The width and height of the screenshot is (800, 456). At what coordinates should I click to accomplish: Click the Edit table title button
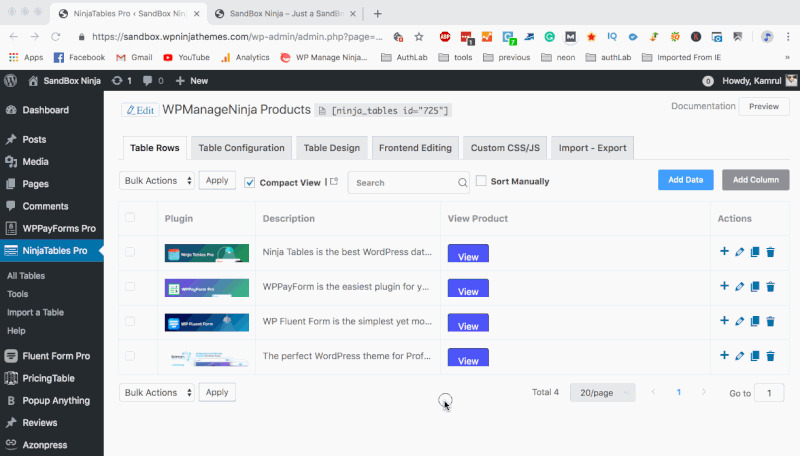140,110
